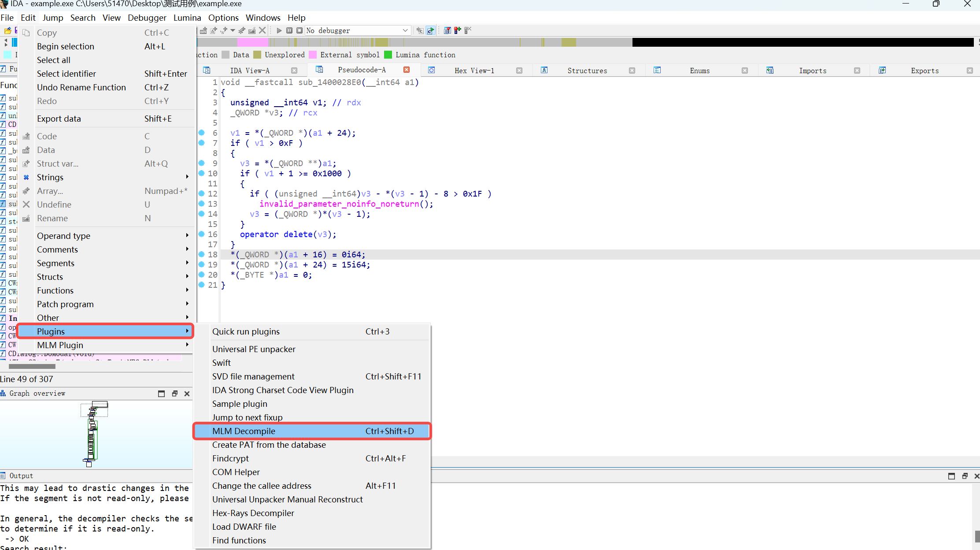Click pink region in navigation band

[253, 42]
